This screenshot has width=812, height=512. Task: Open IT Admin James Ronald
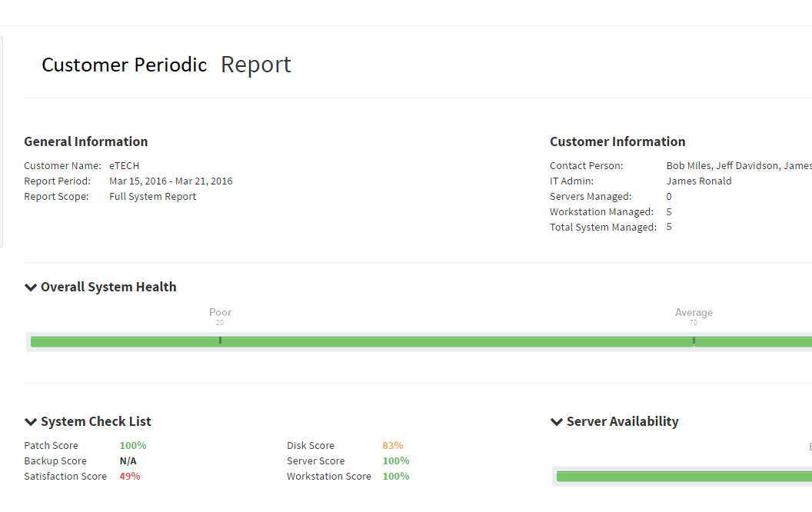(698, 181)
